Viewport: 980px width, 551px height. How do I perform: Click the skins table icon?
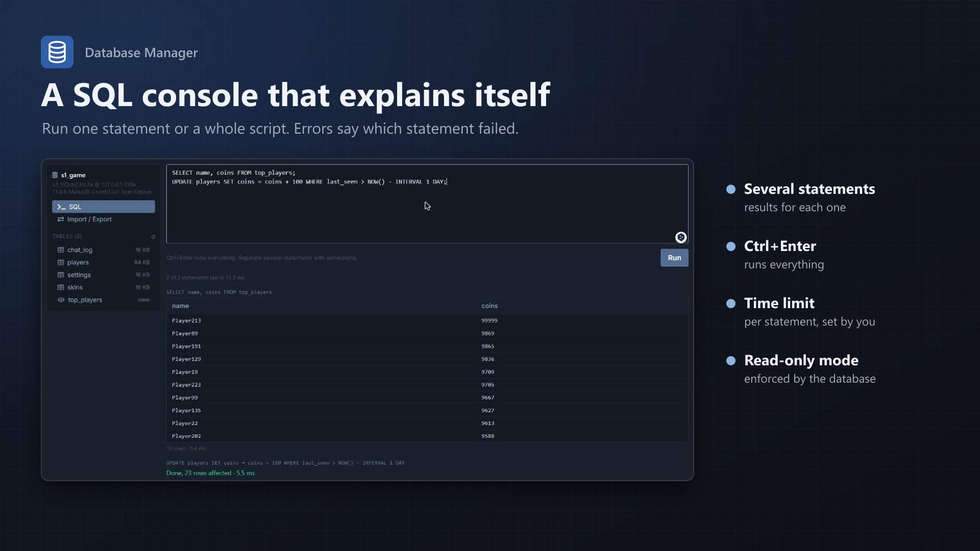tap(61, 287)
